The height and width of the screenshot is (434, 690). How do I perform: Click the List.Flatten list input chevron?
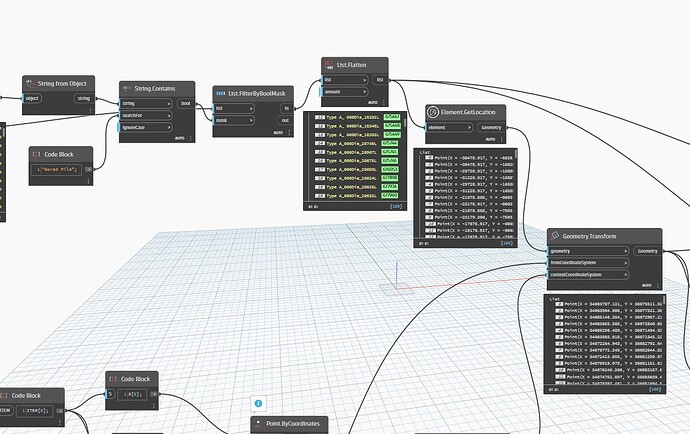[364, 80]
